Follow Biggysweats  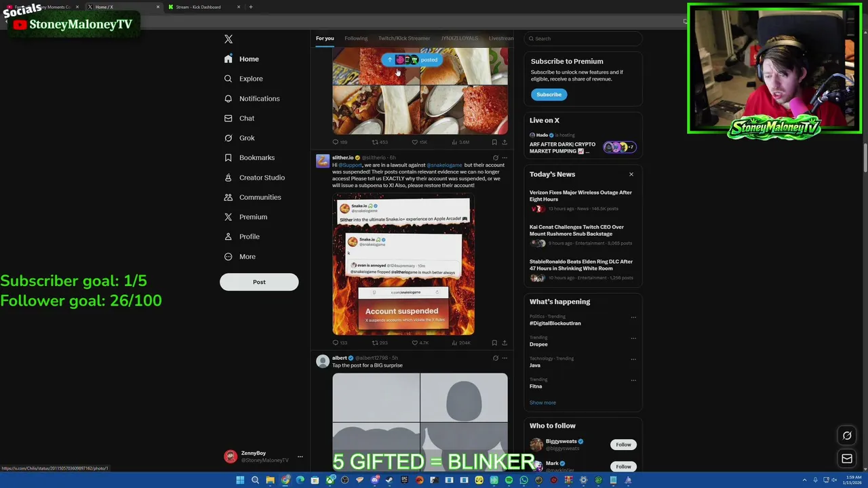pos(623,445)
